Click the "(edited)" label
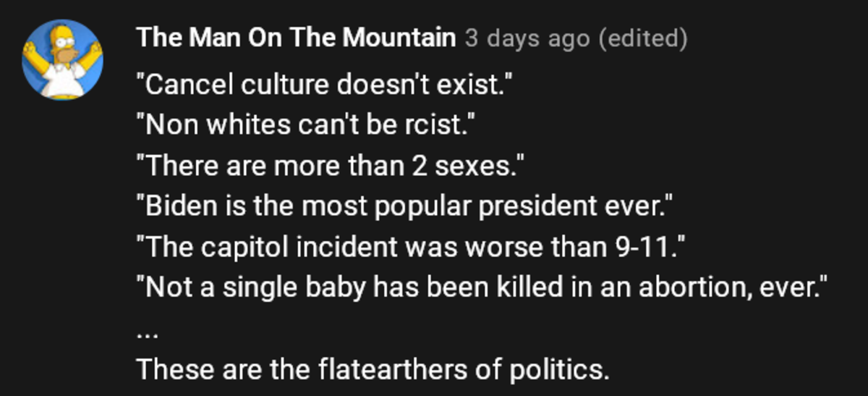The width and height of the screenshot is (868, 396). tap(643, 38)
